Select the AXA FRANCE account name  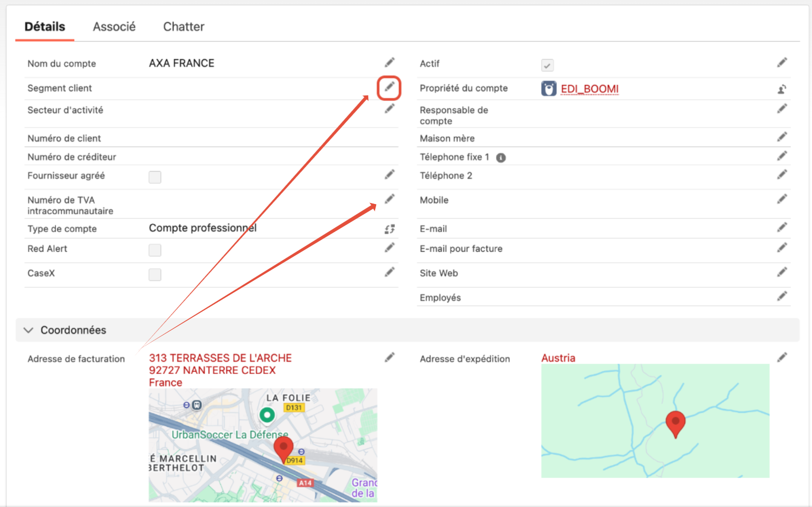coord(182,63)
